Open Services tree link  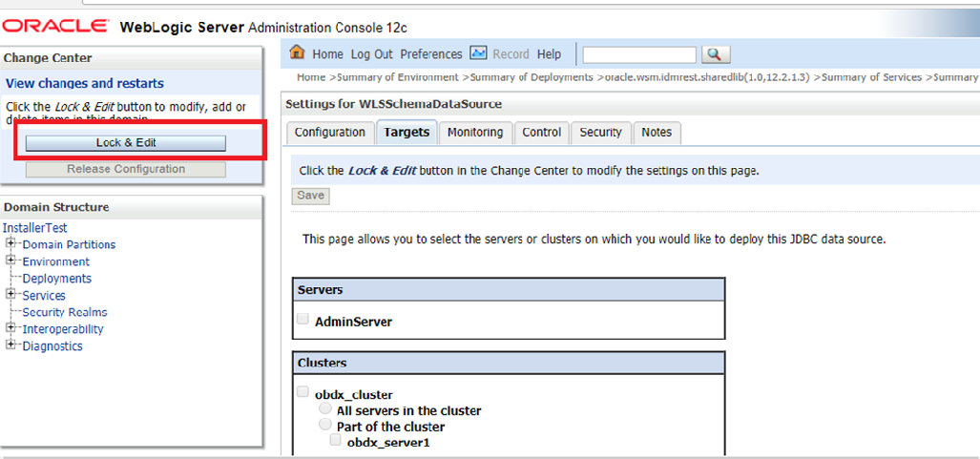(44, 295)
